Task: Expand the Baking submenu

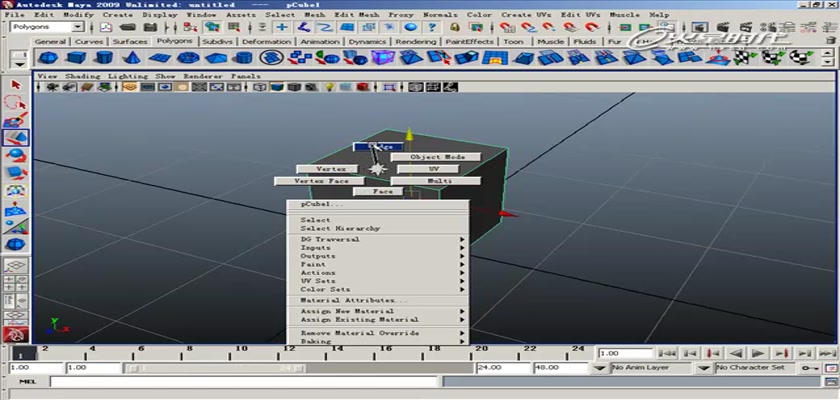Action: pos(378,341)
